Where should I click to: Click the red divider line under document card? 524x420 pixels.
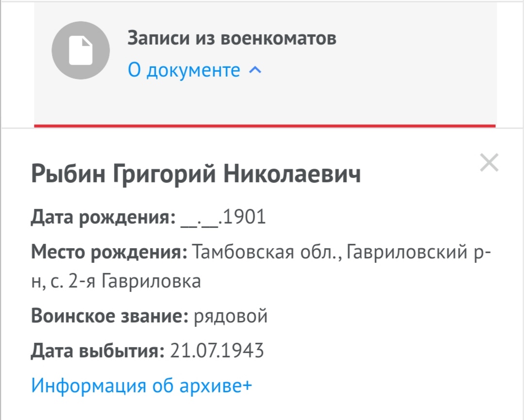click(x=264, y=126)
